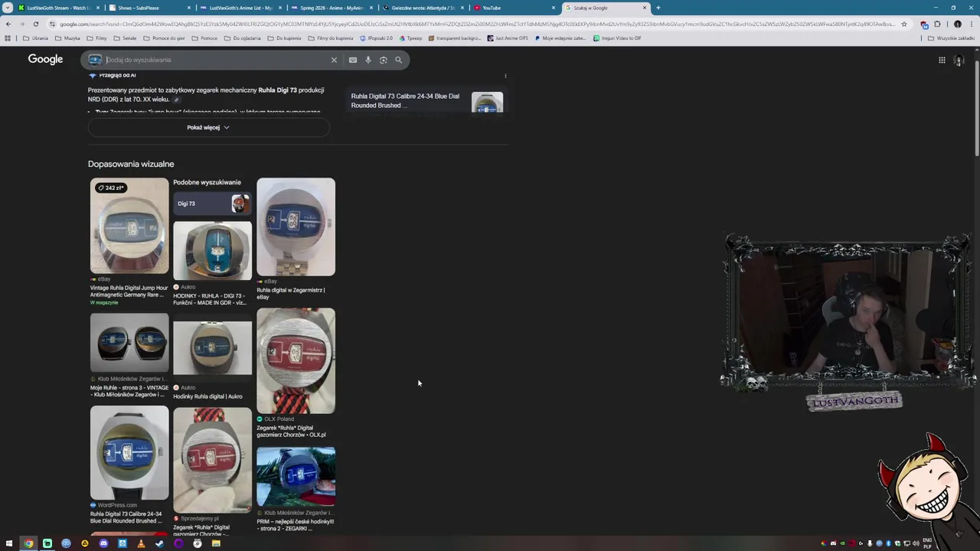Open the AI overview three-dot menu
This screenshot has height=551, width=980.
(x=505, y=76)
